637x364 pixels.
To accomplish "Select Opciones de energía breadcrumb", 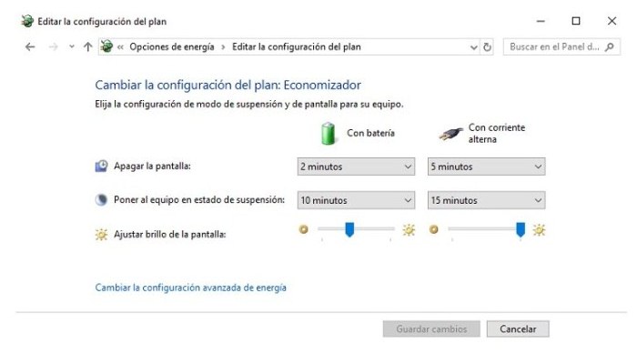I will pyautogui.click(x=172, y=46).
